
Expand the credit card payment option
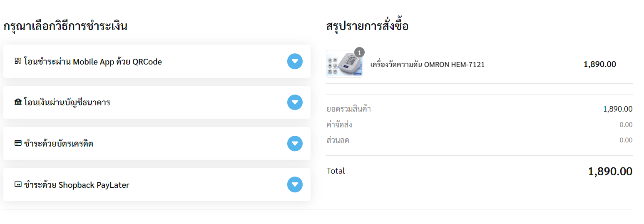(x=295, y=144)
